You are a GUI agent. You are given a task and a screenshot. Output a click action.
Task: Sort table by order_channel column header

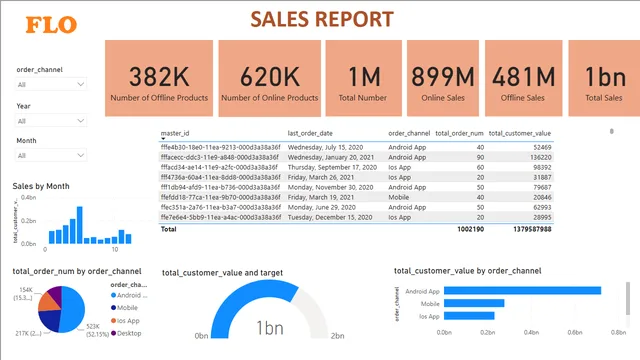[409, 133]
